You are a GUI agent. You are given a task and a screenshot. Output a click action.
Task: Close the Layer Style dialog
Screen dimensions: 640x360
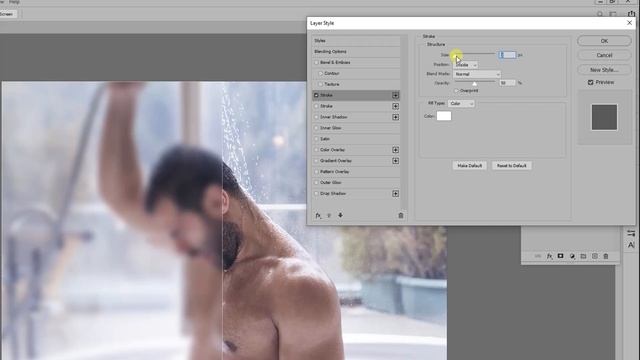tap(629, 23)
